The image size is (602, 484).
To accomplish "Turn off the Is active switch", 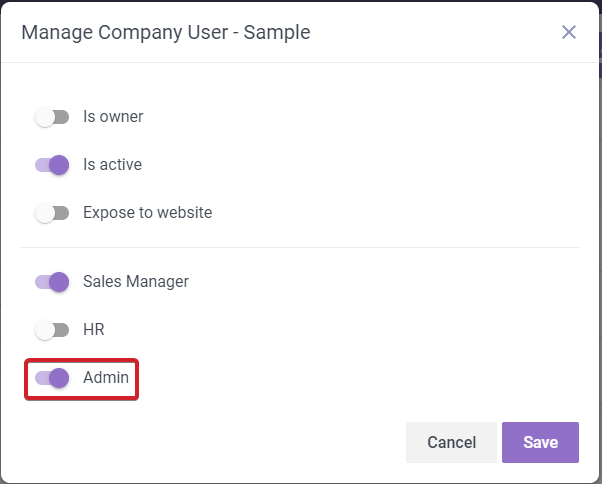I will [51, 165].
